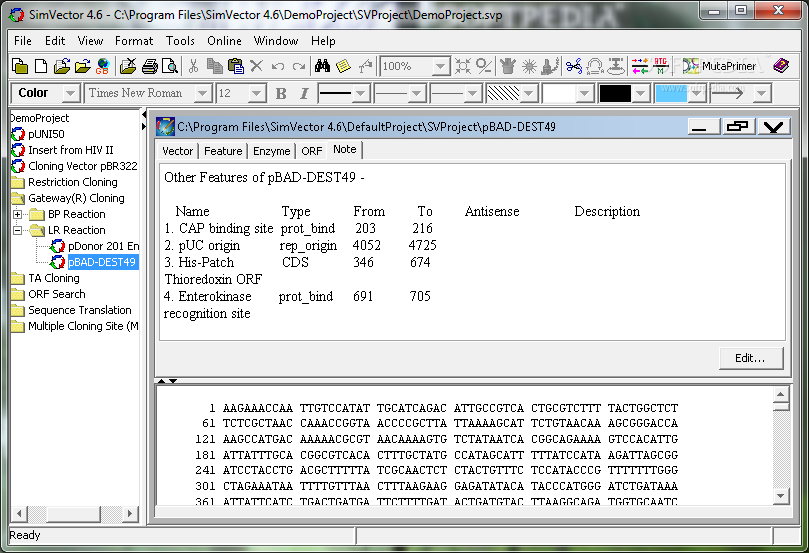
Task: Open the Tools menu
Action: click(x=180, y=41)
